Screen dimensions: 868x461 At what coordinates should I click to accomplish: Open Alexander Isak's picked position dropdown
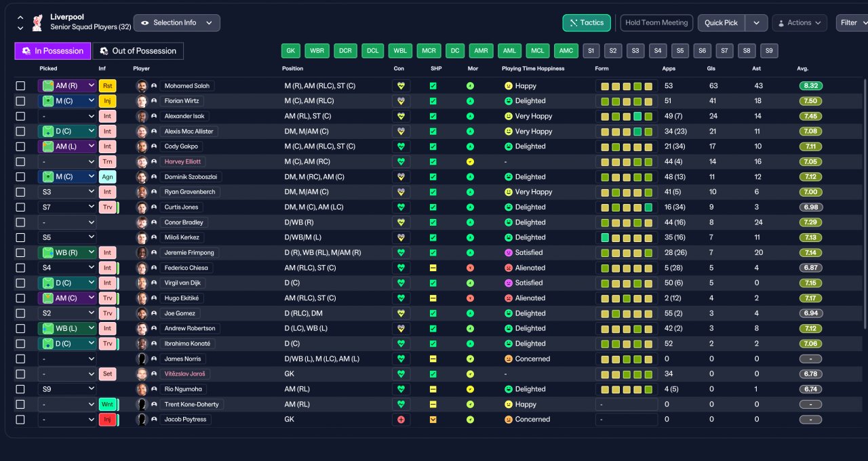pyautogui.click(x=67, y=116)
